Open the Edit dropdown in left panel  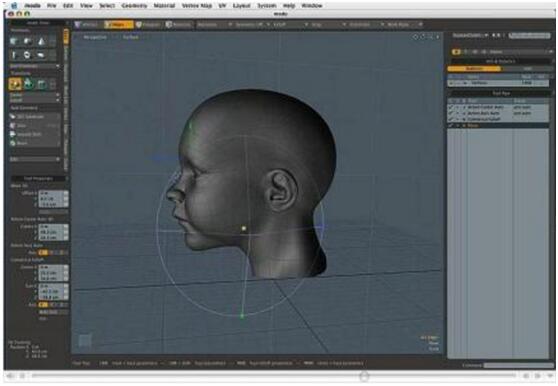pyautogui.click(x=35, y=159)
